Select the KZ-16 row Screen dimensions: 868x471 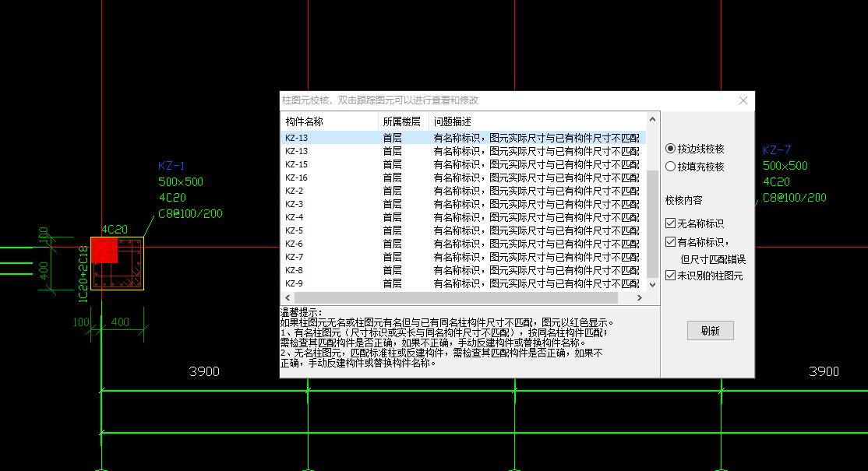(x=464, y=178)
